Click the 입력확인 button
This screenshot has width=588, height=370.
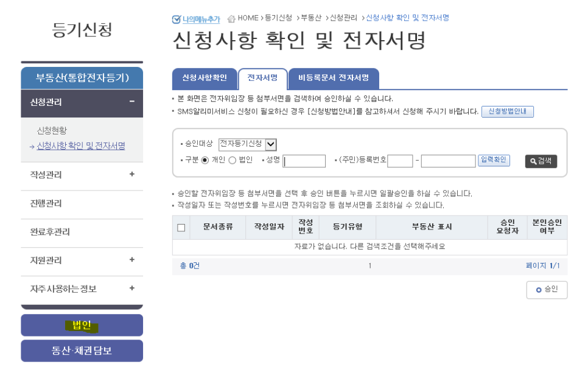tap(494, 160)
